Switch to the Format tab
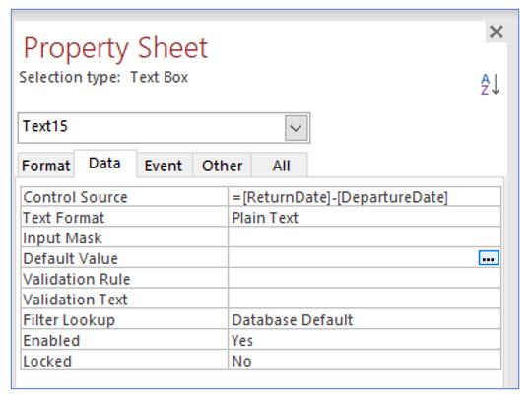 [x=45, y=166]
